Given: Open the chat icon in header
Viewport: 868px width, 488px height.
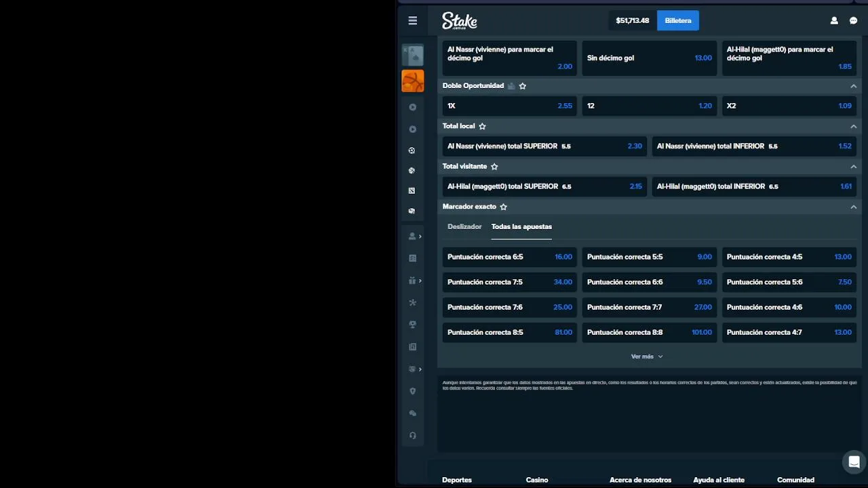Looking at the screenshot, I should coord(853,20).
